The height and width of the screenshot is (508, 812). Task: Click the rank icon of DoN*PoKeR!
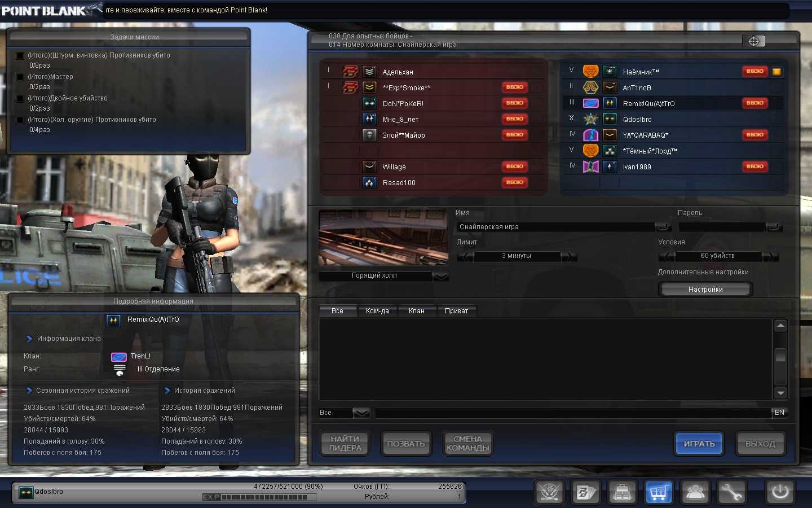(x=369, y=103)
